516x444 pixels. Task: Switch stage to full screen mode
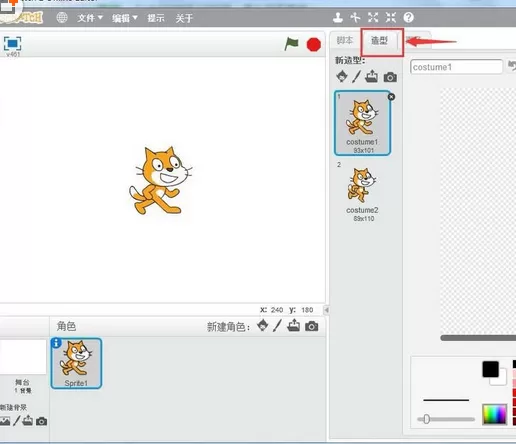(12, 44)
